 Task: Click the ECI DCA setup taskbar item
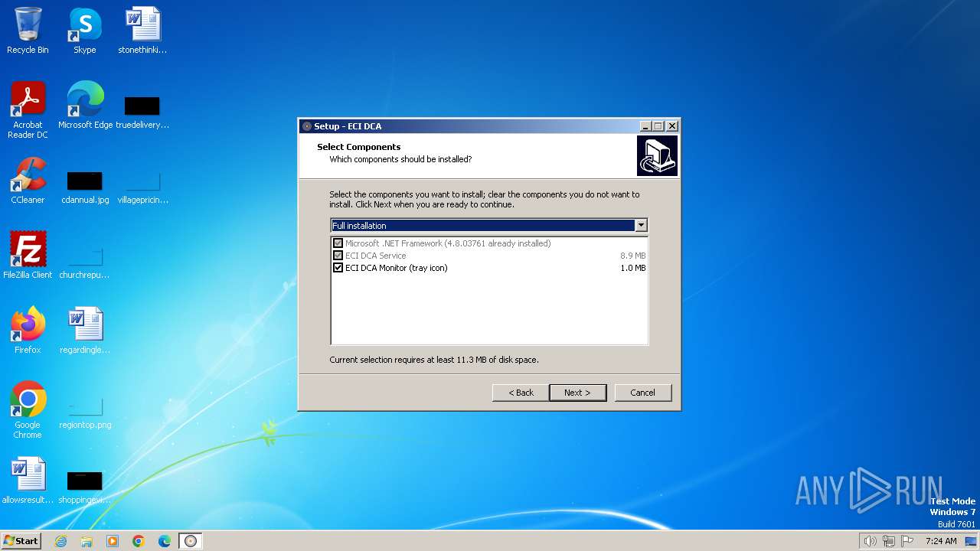pos(191,541)
